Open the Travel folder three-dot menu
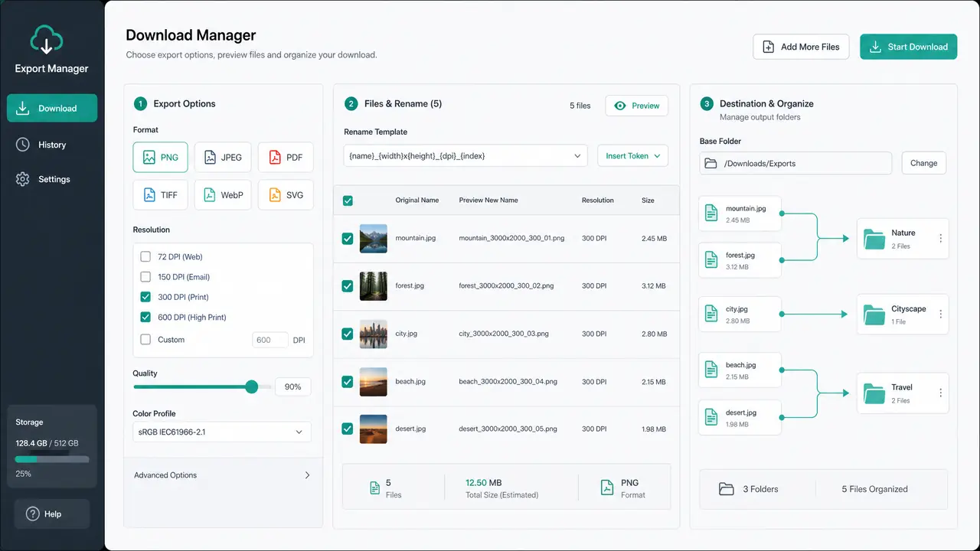Screen dimensions: 980x551 tap(940, 393)
